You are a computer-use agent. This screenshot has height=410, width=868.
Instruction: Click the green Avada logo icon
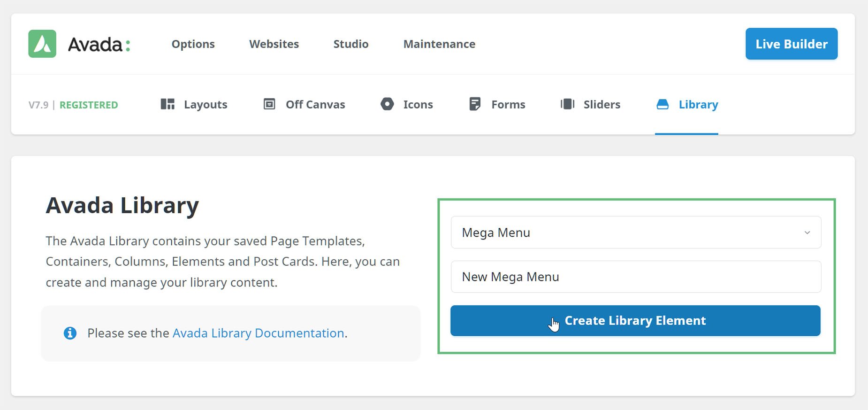pyautogui.click(x=42, y=44)
